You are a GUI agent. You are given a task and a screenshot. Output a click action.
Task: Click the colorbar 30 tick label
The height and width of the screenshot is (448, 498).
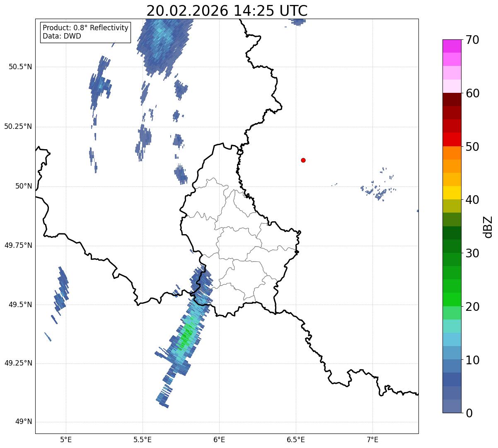(472, 253)
